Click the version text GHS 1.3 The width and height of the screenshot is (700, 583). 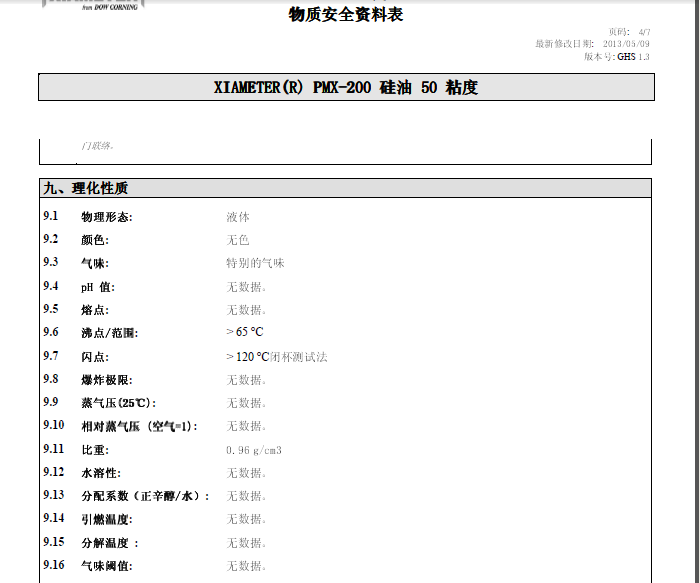[x=633, y=57]
